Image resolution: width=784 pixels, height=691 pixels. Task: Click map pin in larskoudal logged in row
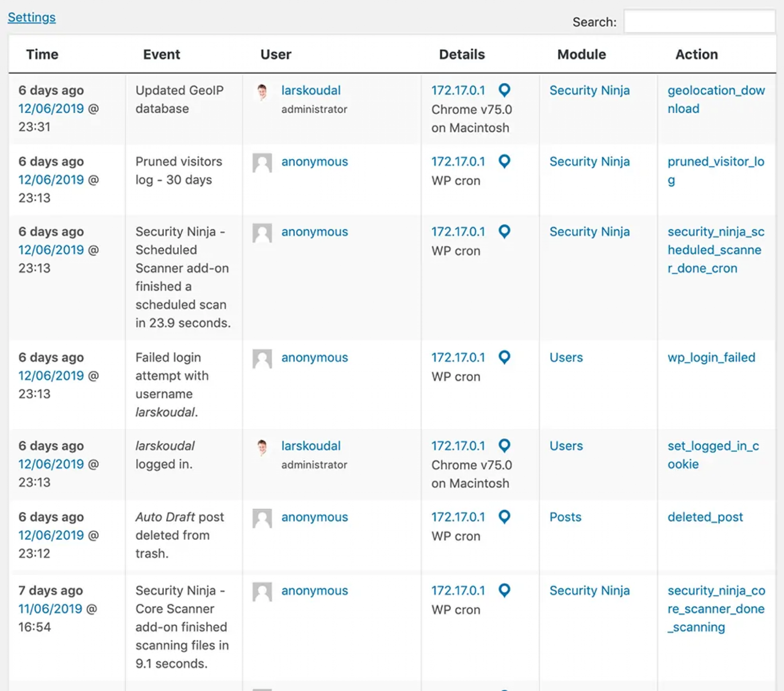click(x=505, y=446)
